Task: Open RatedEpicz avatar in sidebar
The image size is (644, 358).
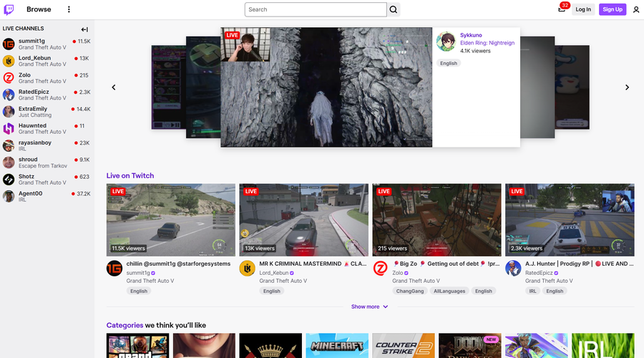Action: 9,95
